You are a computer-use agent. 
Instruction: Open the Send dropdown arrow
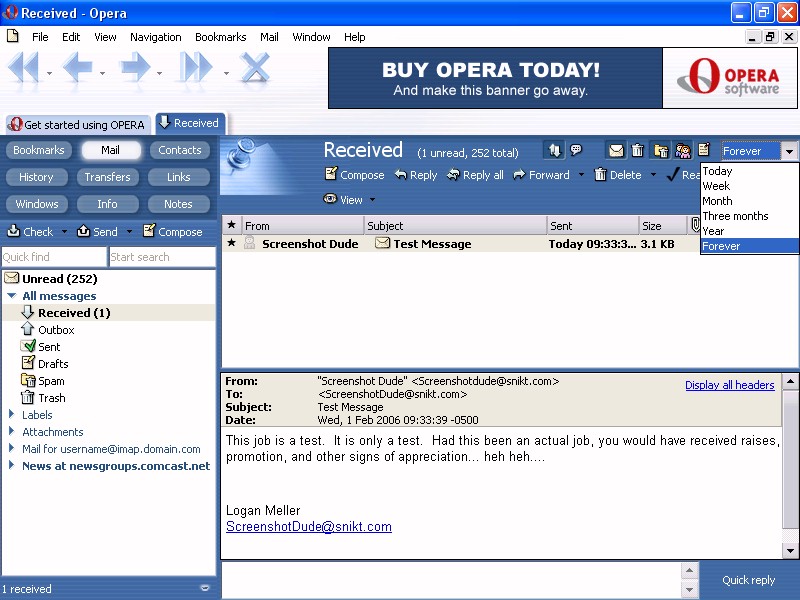[129, 232]
